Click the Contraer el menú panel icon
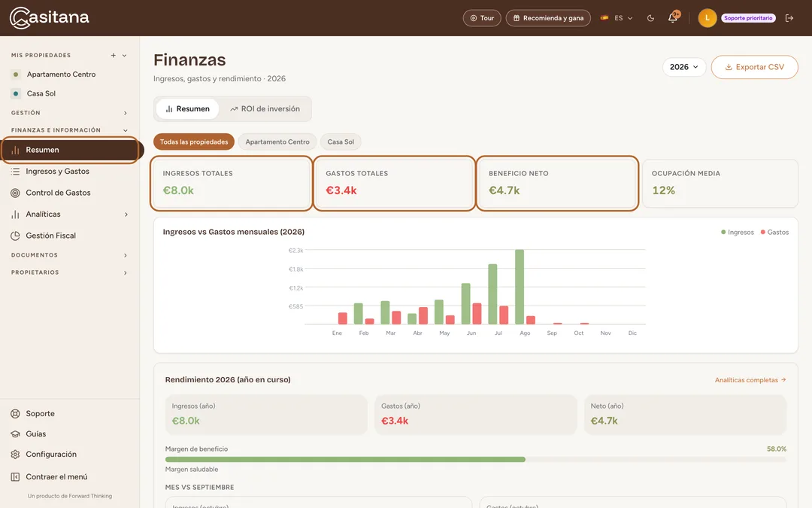Image resolution: width=812 pixels, height=508 pixels. (16, 477)
